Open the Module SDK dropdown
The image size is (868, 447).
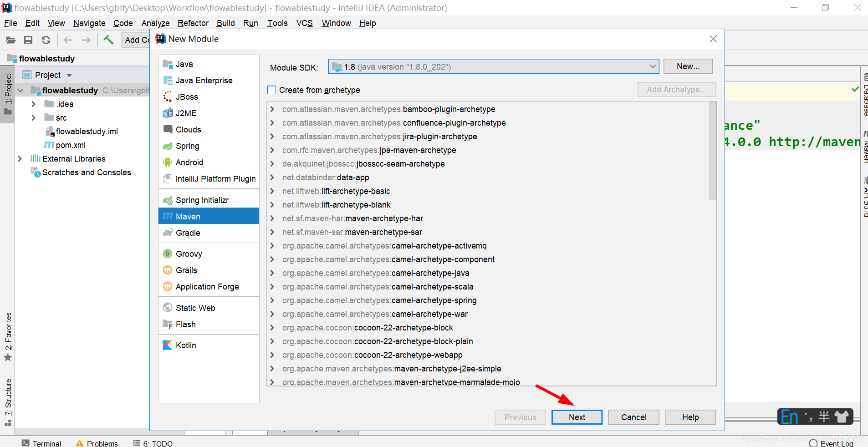493,67
